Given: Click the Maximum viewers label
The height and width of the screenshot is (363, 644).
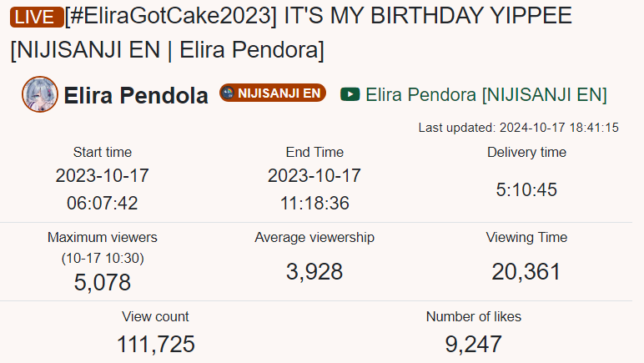Looking at the screenshot, I should tap(103, 237).
